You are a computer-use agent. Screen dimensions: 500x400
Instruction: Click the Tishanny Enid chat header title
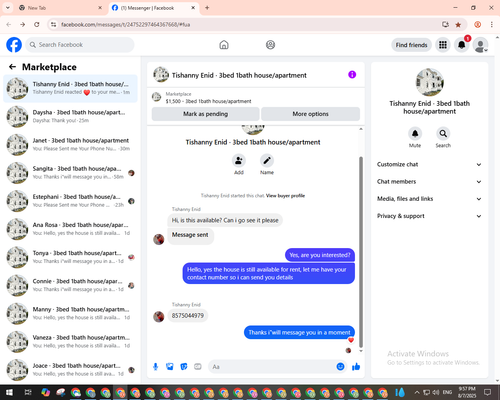tap(239, 75)
